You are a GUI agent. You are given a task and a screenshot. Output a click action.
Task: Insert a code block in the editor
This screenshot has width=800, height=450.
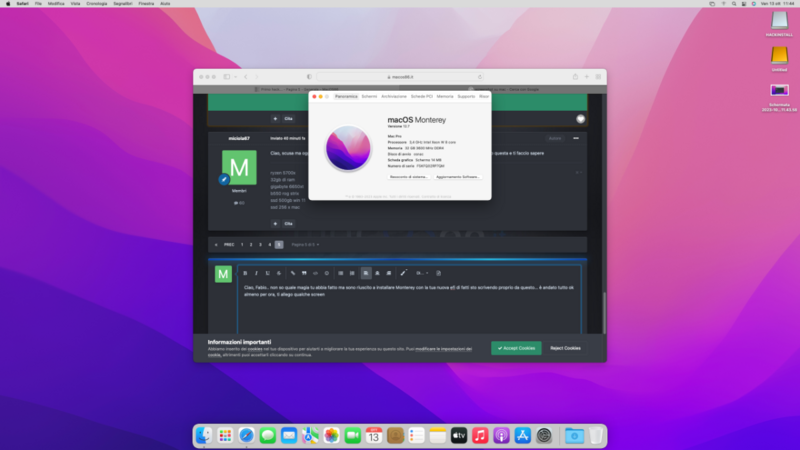coord(315,273)
